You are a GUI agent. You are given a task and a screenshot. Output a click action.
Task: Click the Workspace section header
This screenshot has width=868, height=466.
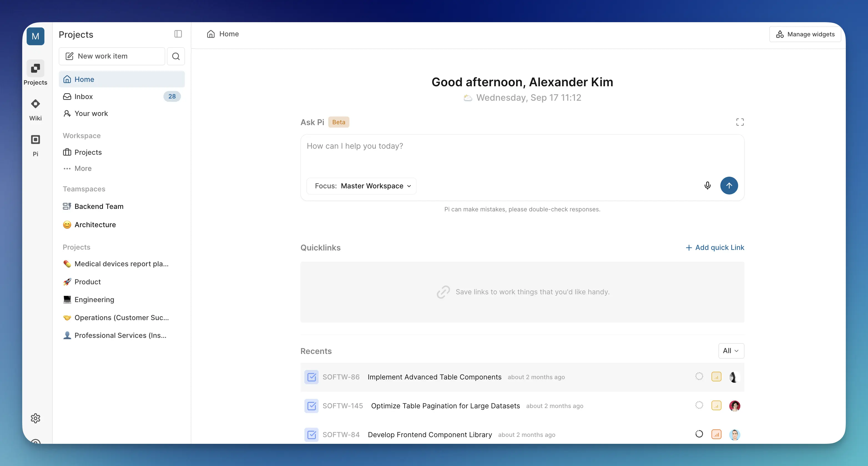[82, 136]
